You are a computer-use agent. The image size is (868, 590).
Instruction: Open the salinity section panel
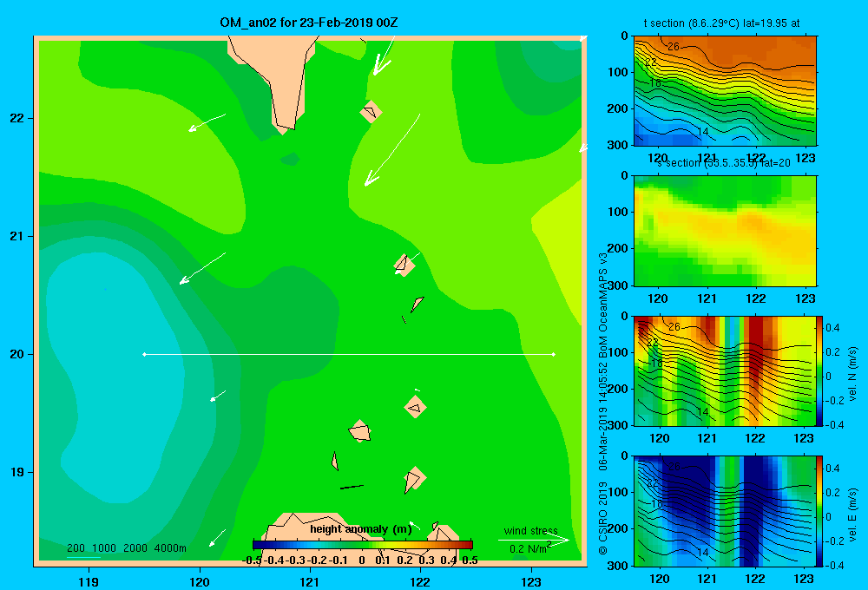[725, 231]
